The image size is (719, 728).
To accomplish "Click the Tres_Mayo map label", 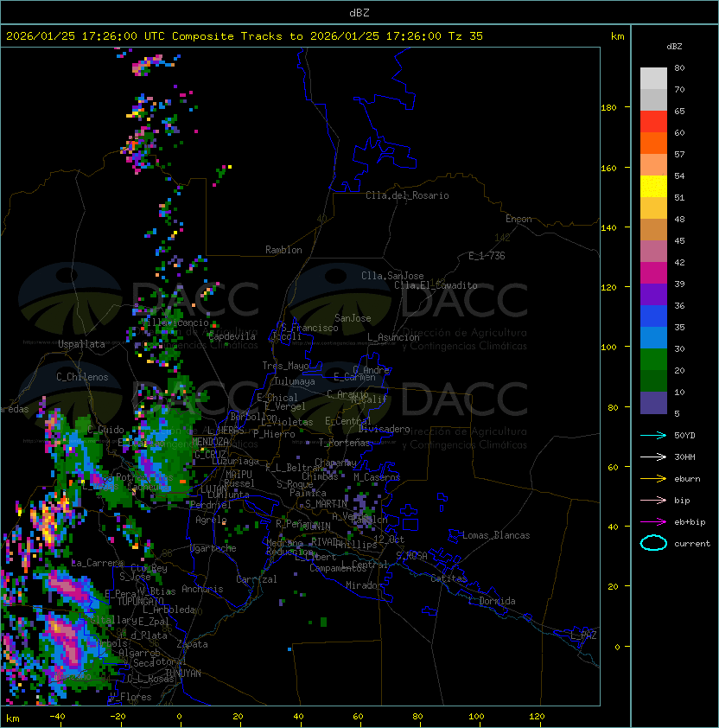I will pyautogui.click(x=285, y=366).
